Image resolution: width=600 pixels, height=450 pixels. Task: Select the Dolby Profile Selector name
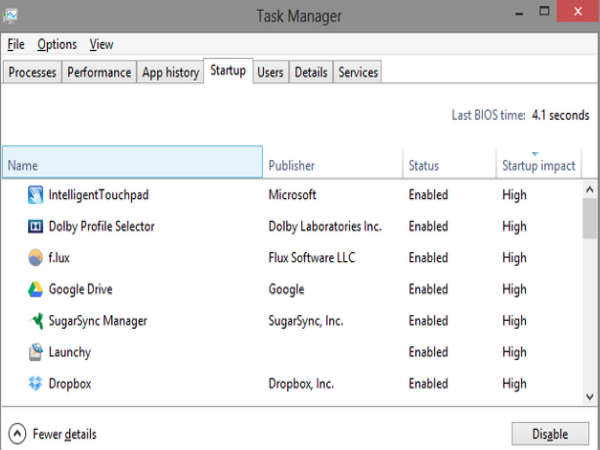(x=102, y=227)
